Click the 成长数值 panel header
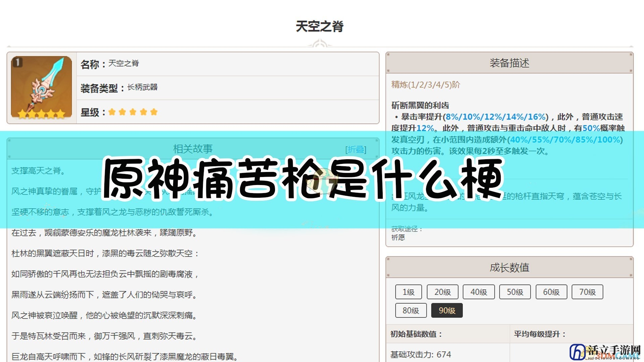Image resolution: width=644 pixels, height=362 pixels. click(x=509, y=267)
